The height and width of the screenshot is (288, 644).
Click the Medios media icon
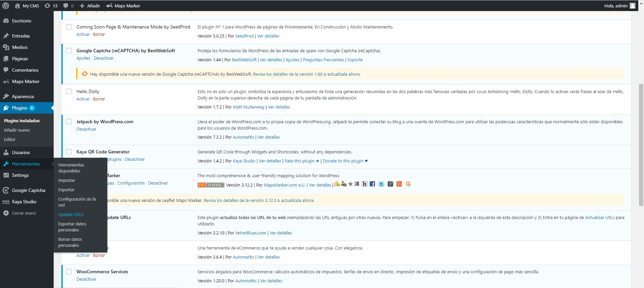coord(6,47)
